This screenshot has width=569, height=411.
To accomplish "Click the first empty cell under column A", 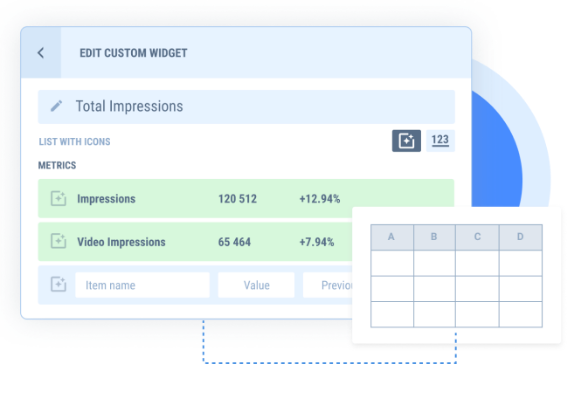I will tap(392, 263).
